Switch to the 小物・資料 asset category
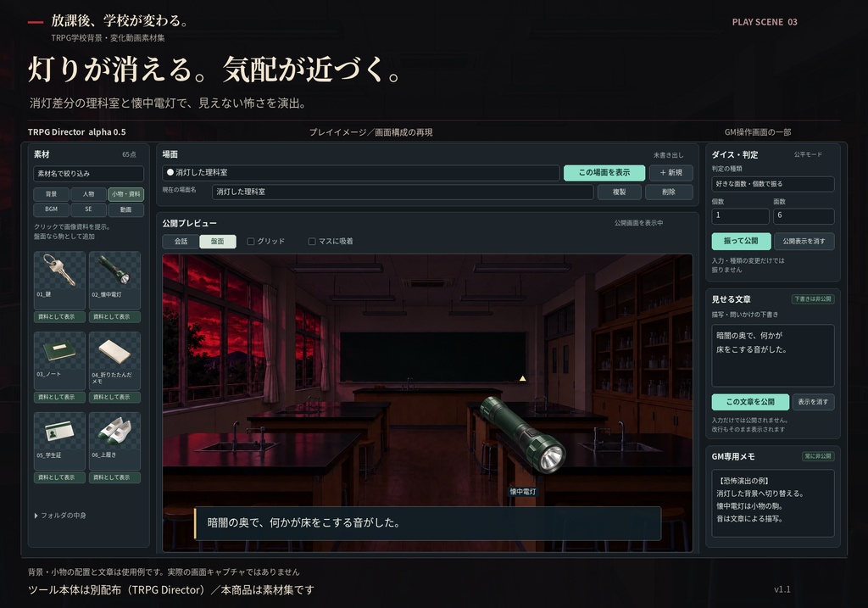This screenshot has width=868, height=608. (x=126, y=194)
